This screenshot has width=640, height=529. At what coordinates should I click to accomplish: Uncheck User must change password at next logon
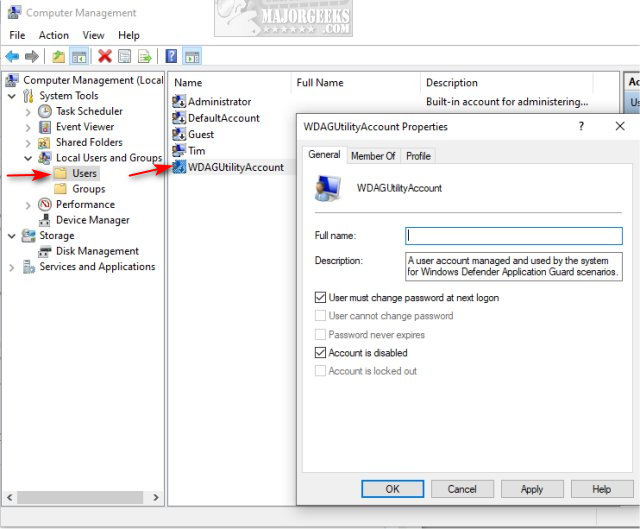point(321,298)
